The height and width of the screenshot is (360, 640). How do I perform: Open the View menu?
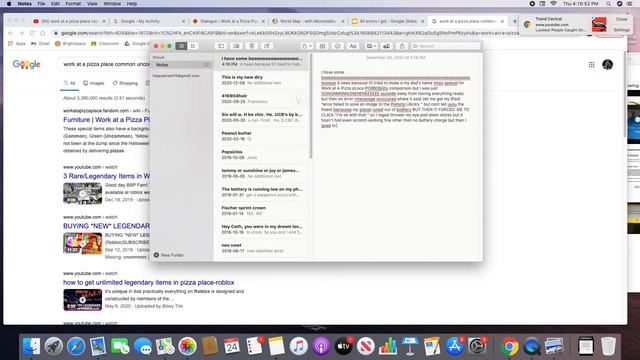(x=92, y=4)
